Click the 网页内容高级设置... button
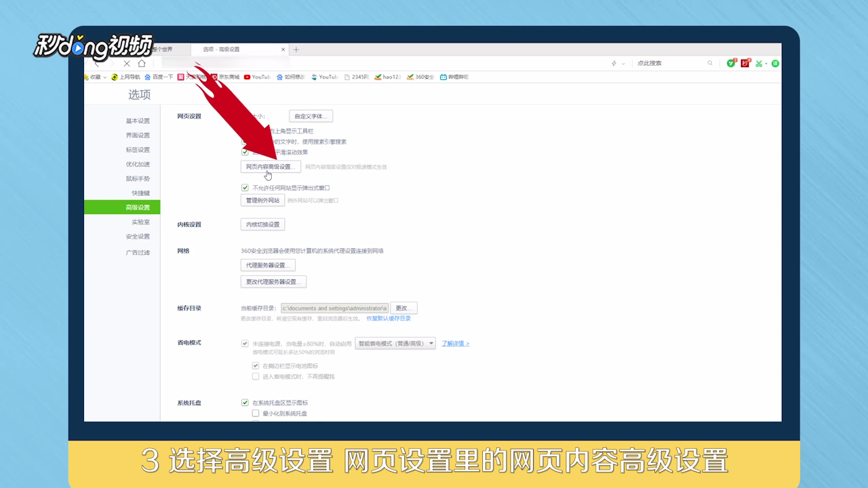868x488 pixels. tap(271, 167)
